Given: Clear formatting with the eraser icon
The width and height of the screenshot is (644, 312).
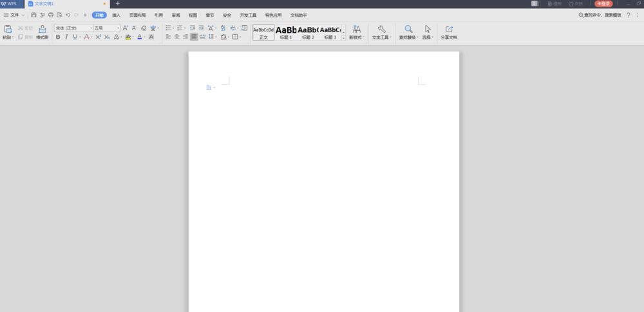Looking at the screenshot, I should coord(144,28).
